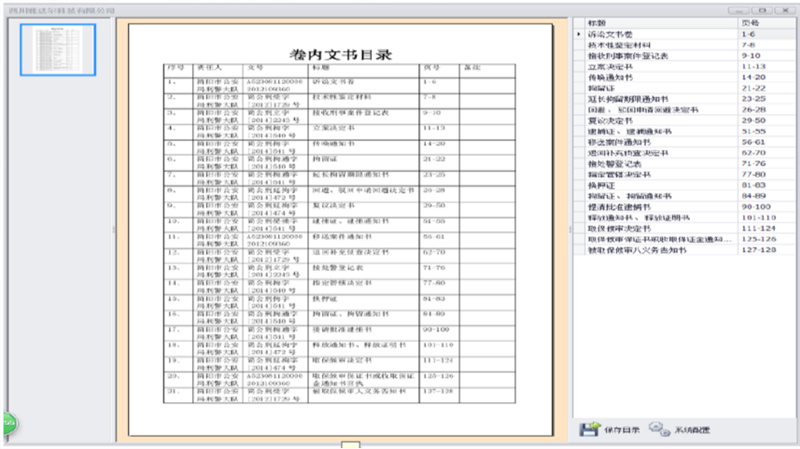
Task: Select the page cell reading 125-126
Action: coord(766,239)
